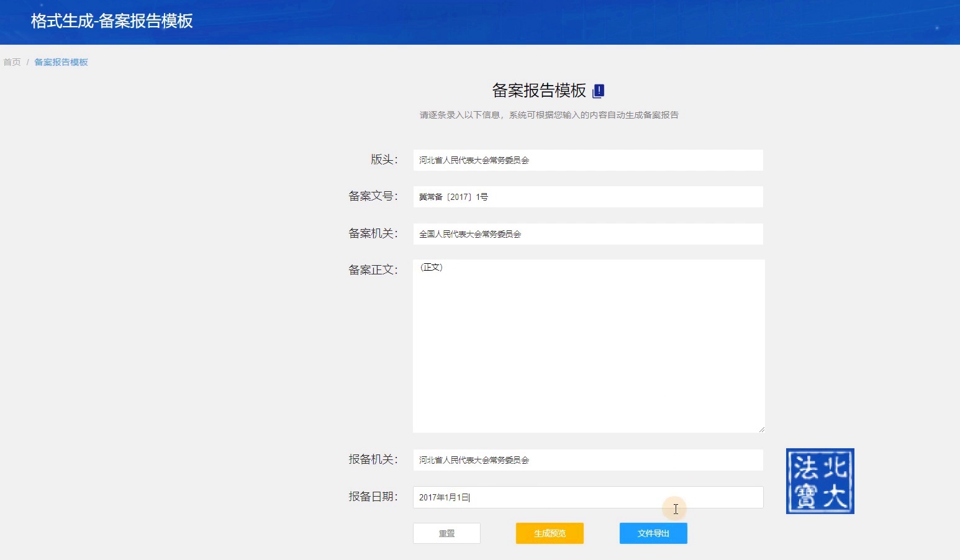Click the 请逐条录入以下信息 instruction text
Image resolution: width=960 pixels, height=560 pixels.
[549, 115]
